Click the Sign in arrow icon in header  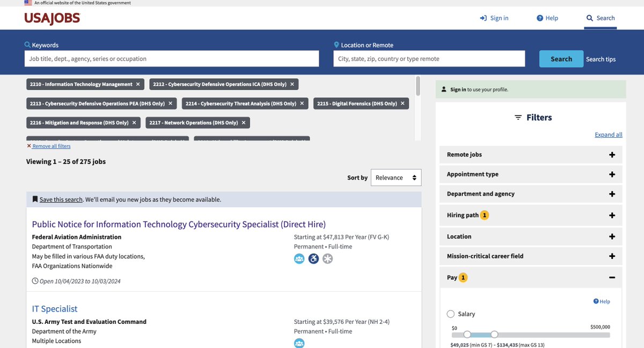(x=484, y=18)
